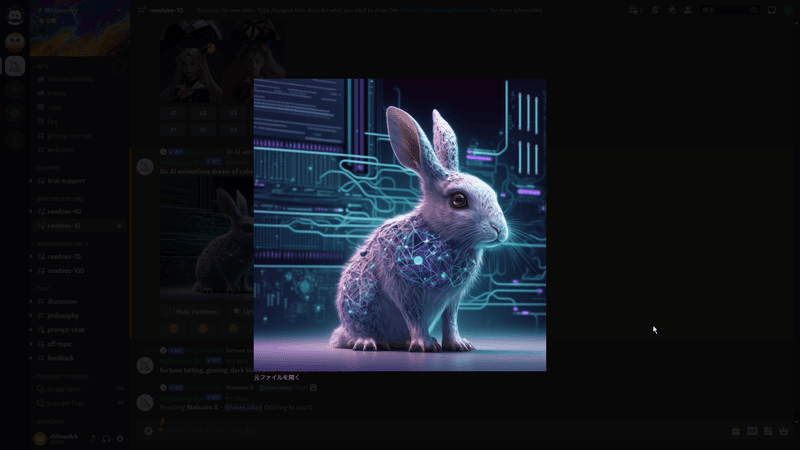Select the orange face server icon
Image resolution: width=800 pixels, height=450 pixels.
tap(15, 42)
